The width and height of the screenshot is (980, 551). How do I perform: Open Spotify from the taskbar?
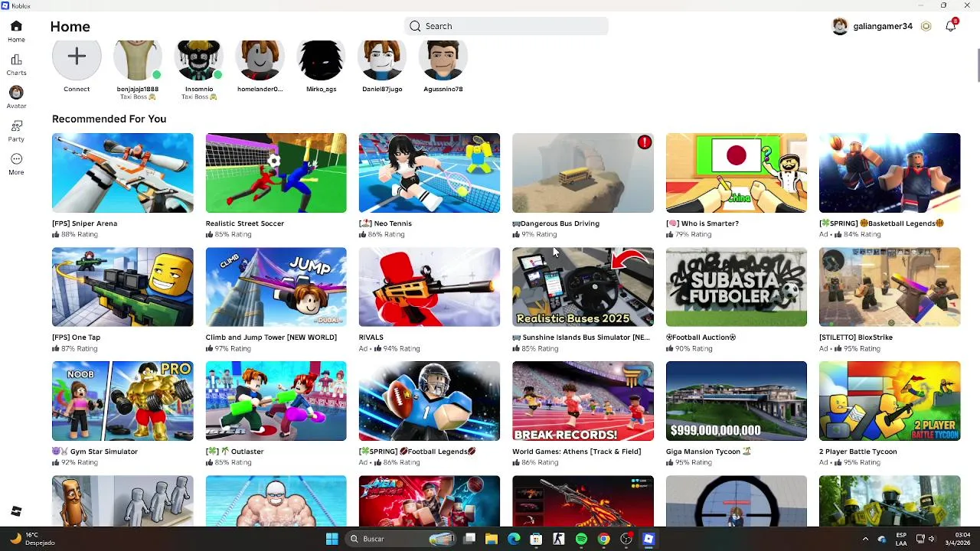[x=581, y=539]
